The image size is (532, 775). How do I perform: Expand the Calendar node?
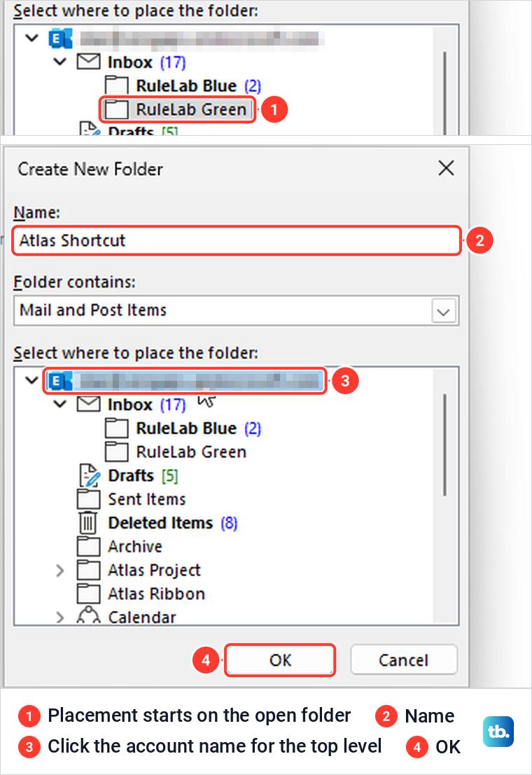click(59, 617)
